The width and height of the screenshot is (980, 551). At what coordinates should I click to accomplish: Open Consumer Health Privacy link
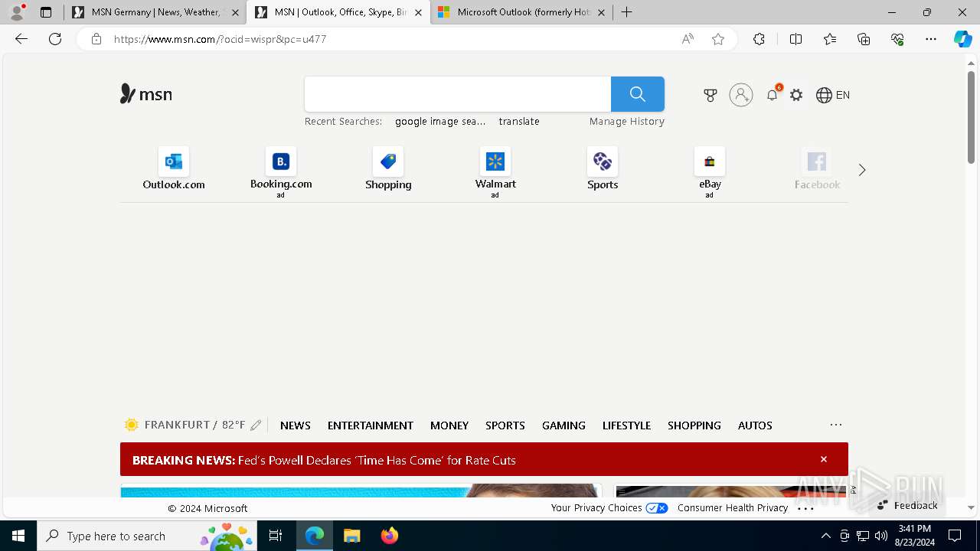pyautogui.click(x=733, y=508)
